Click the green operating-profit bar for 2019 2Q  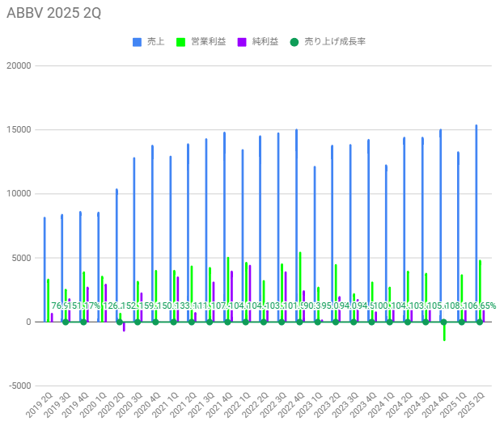[49, 300]
